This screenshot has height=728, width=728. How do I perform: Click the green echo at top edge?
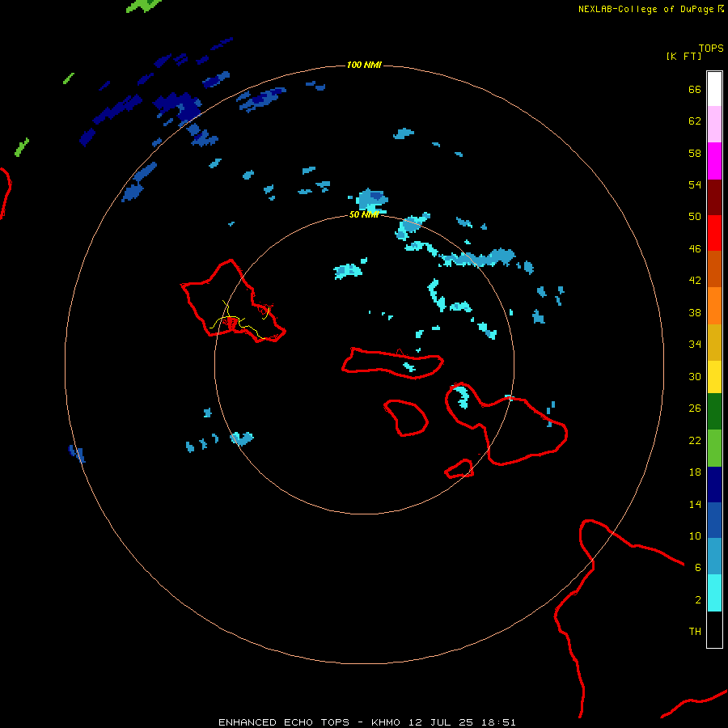pos(144,5)
